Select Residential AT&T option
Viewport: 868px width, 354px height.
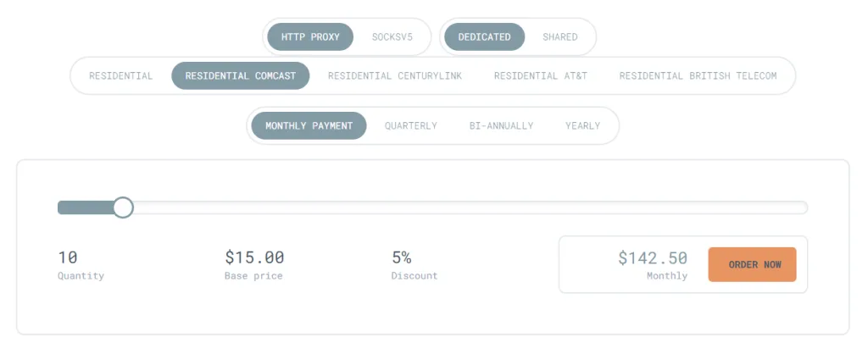click(x=541, y=76)
